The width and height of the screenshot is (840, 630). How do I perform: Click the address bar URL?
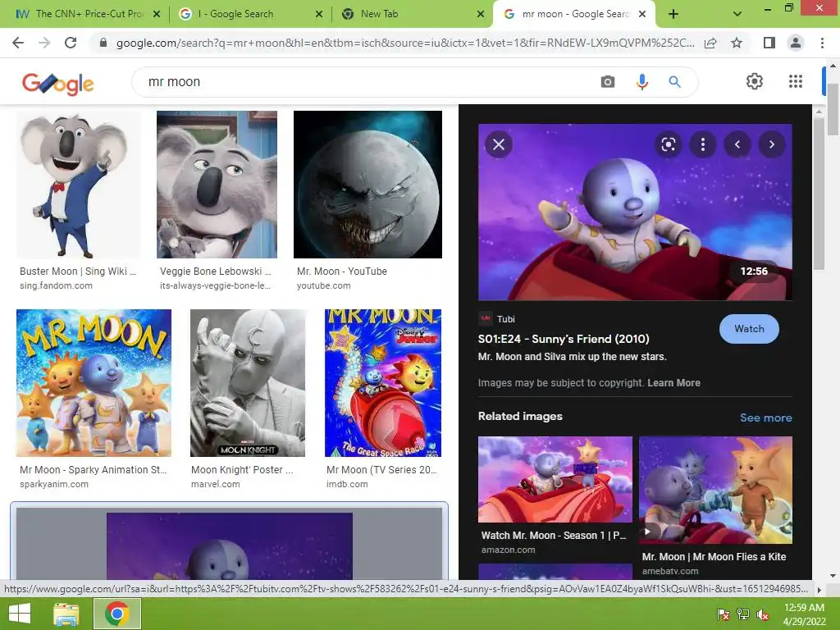[405, 43]
